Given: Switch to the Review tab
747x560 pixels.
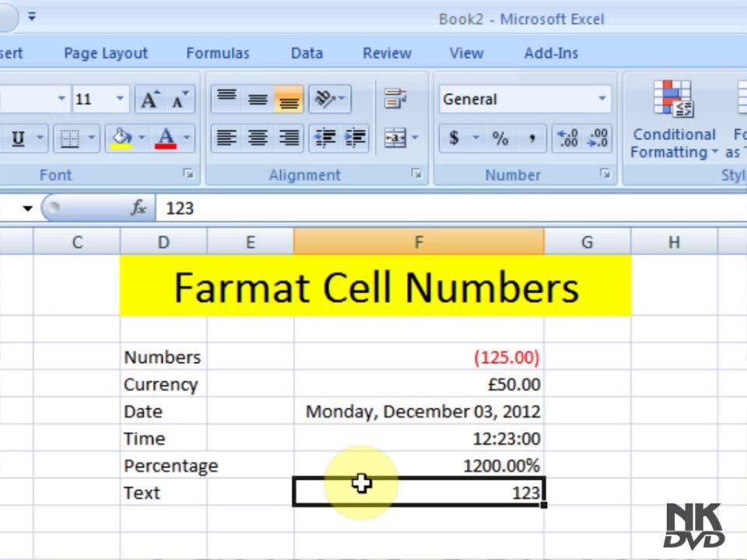Looking at the screenshot, I should point(387,53).
